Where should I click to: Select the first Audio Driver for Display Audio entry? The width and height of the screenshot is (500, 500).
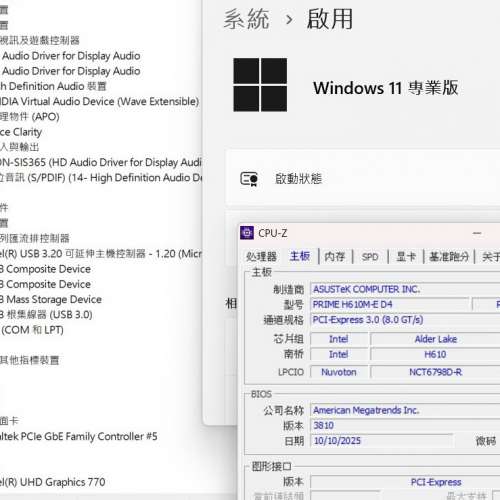click(71, 56)
